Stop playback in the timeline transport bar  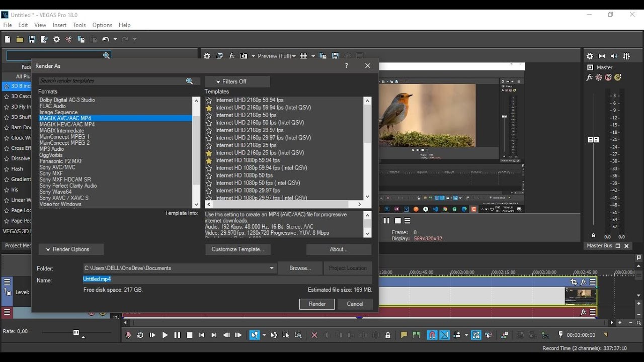click(189, 335)
